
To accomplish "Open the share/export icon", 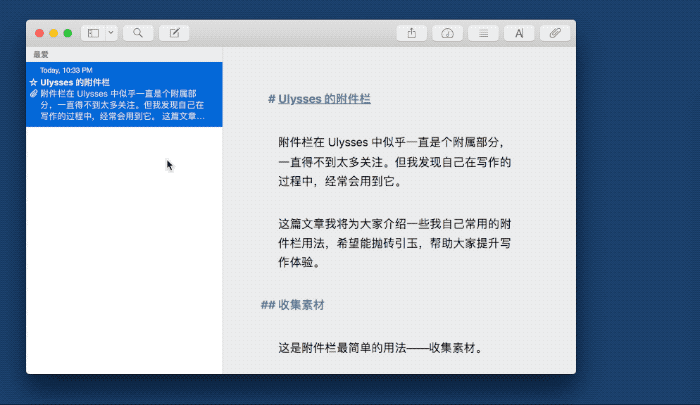I will (x=412, y=33).
